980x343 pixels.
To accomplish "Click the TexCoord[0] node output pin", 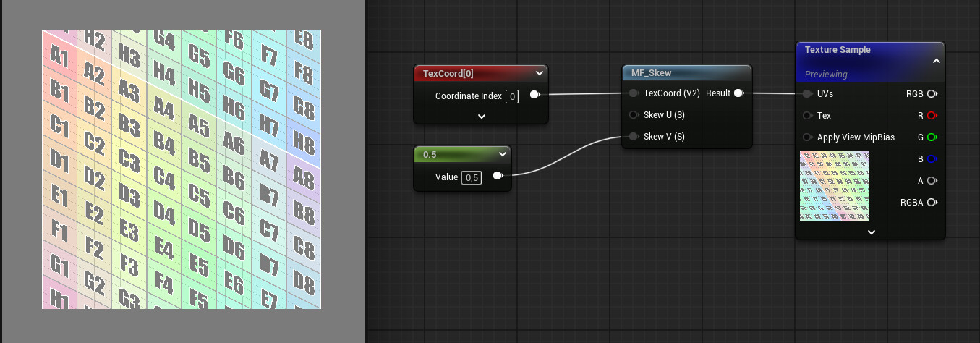I will [534, 95].
